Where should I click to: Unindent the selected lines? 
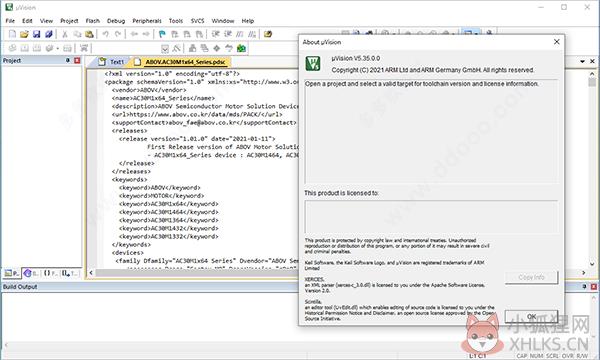point(228,34)
